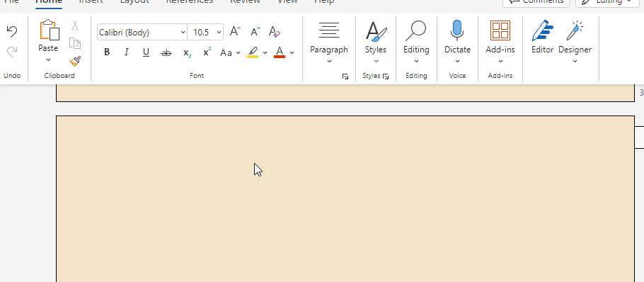644x282 pixels.
Task: Open the Calibri (Body) font name box
Action: [x=142, y=32]
